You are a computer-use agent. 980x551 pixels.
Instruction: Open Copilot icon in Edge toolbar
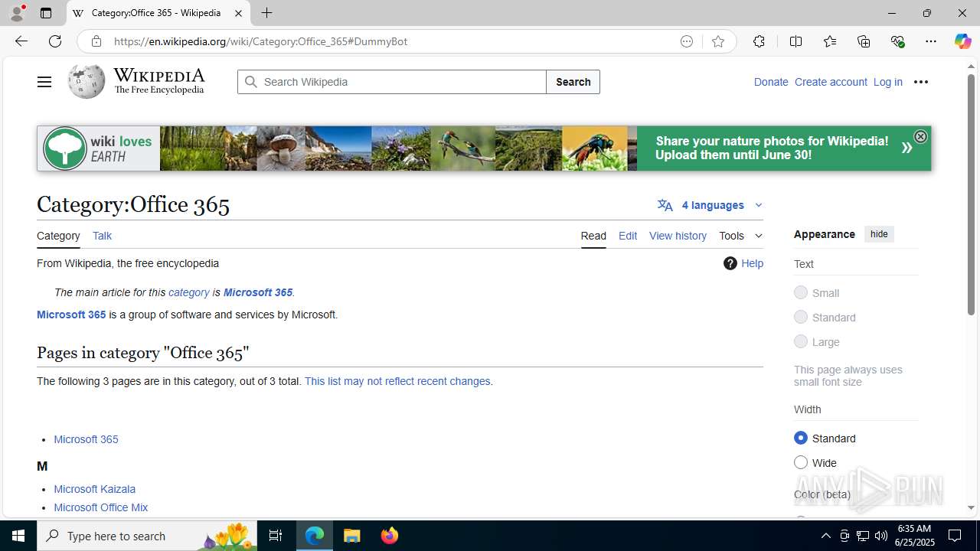(962, 41)
